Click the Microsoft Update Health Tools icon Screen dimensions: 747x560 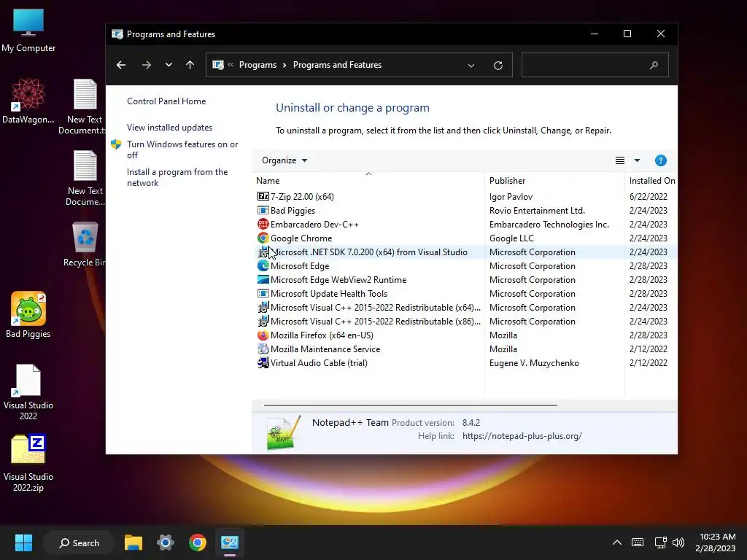263,293
